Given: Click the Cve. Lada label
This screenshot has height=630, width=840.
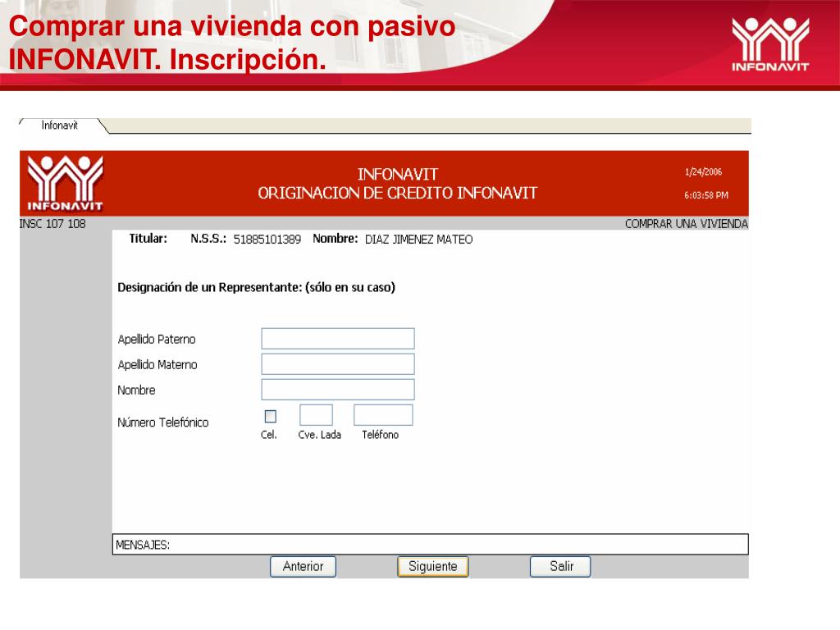Looking at the screenshot, I should pos(319,435).
